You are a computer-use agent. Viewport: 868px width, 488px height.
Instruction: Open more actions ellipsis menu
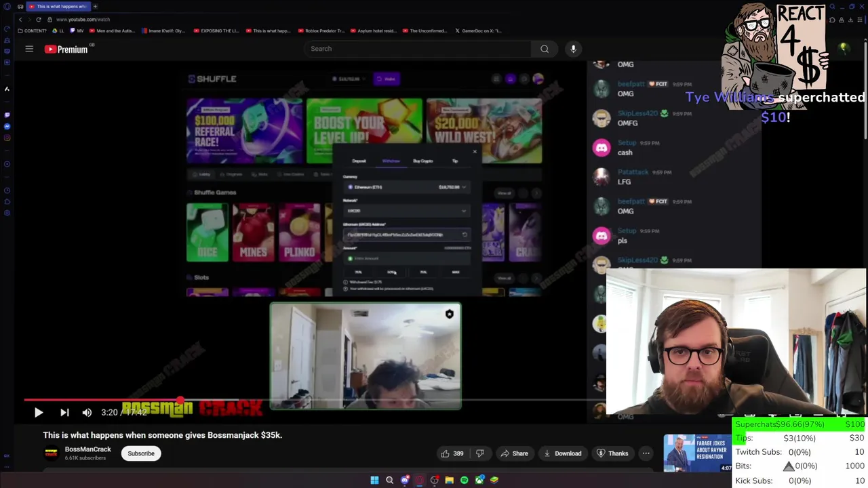point(646,453)
